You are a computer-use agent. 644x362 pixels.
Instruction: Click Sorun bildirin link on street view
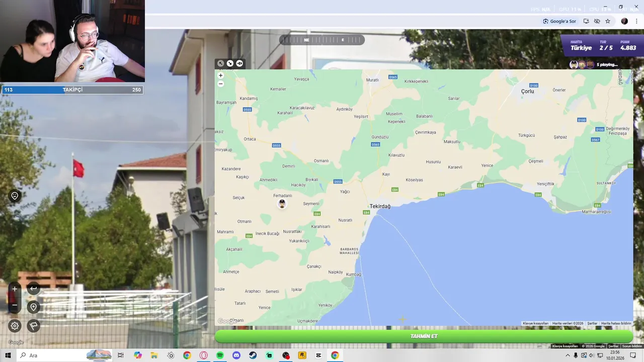click(x=632, y=346)
